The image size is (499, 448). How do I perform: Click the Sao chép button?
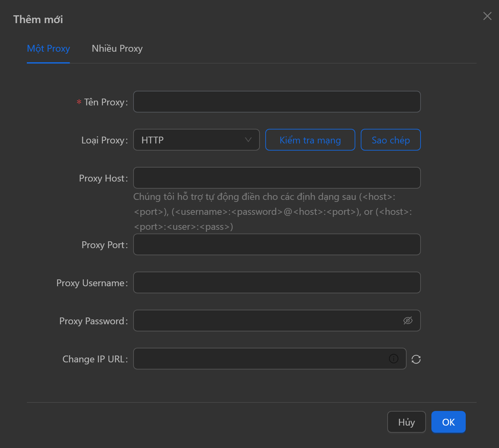click(x=390, y=140)
